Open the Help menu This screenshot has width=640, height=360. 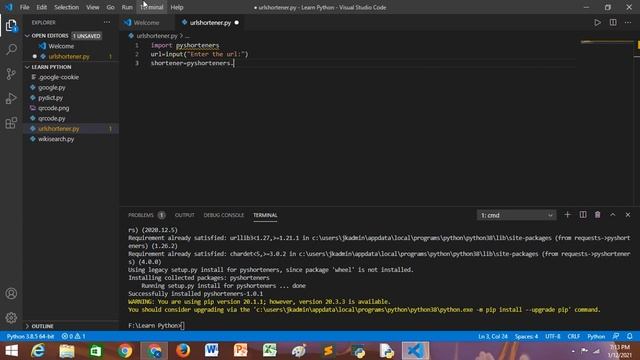pos(177,7)
